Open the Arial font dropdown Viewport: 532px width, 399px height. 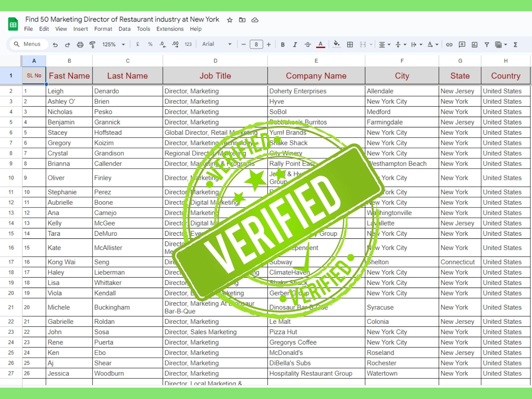pos(217,44)
